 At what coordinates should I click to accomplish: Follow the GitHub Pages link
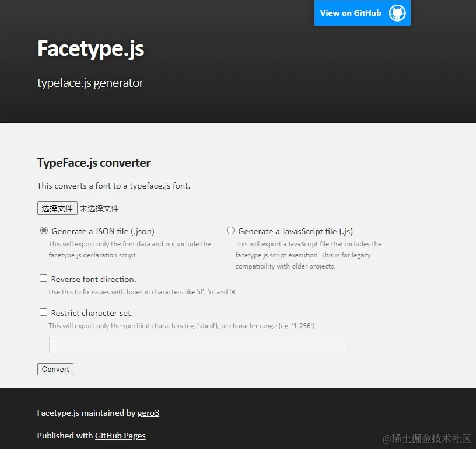click(x=120, y=436)
